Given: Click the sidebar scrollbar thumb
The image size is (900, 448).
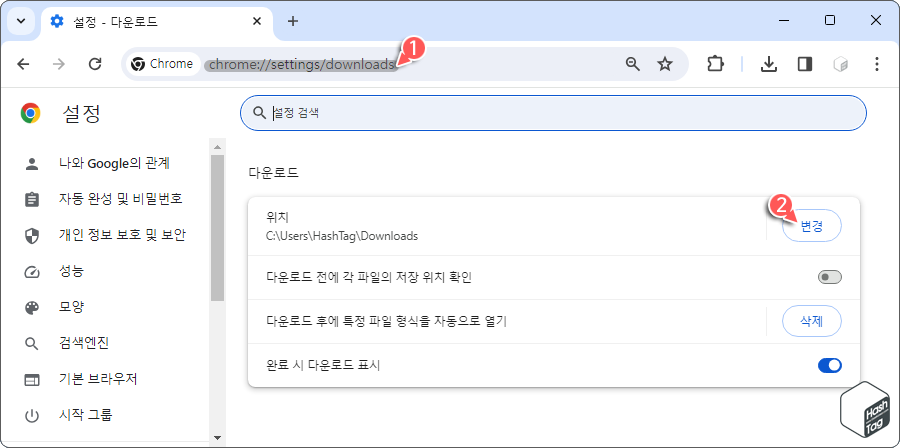Looking at the screenshot, I should click(x=217, y=228).
